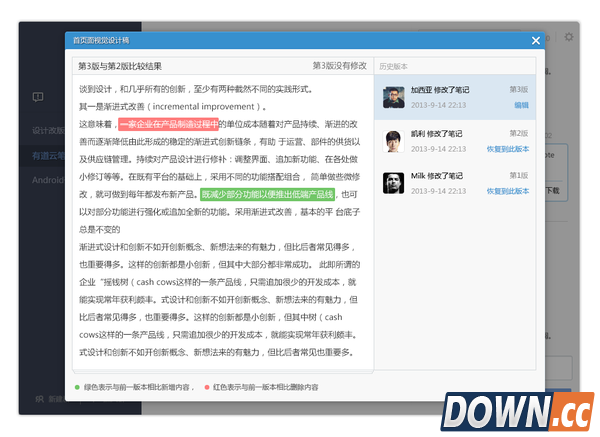Click the red highlighted deleted text
This screenshot has width=600, height=437.
click(x=168, y=124)
